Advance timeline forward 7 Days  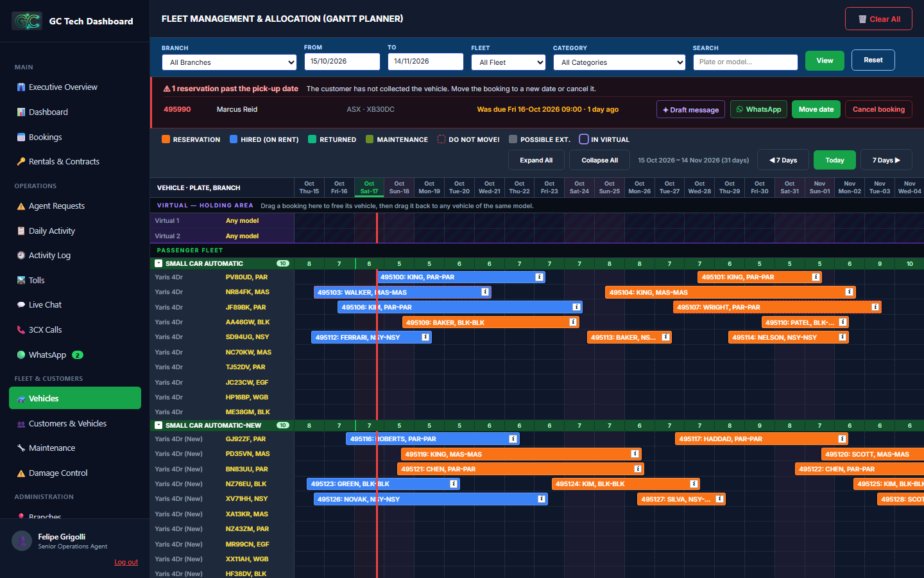click(x=886, y=160)
